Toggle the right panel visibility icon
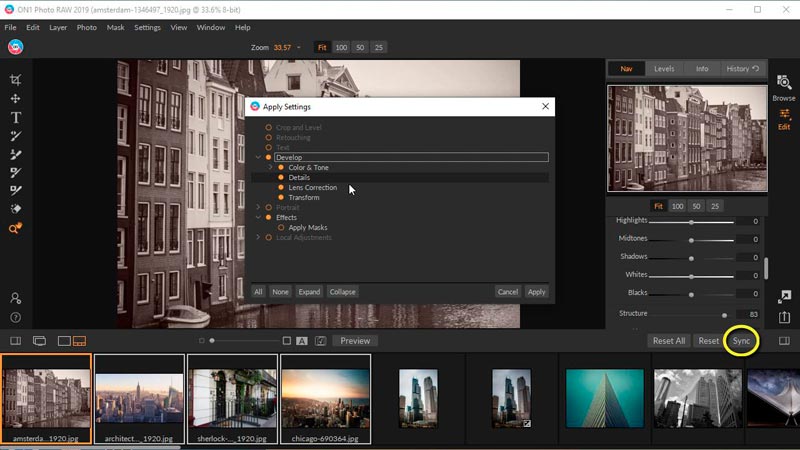Viewport: 800px width, 450px height. click(x=784, y=341)
